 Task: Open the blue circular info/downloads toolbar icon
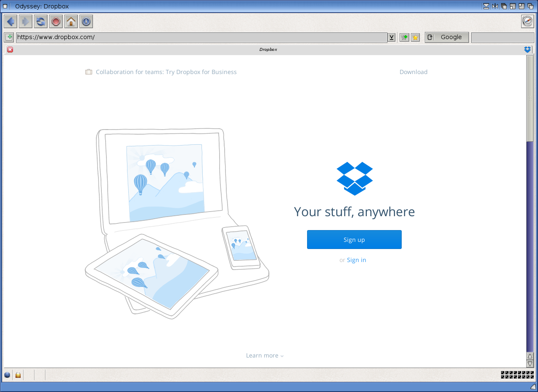tap(86, 21)
